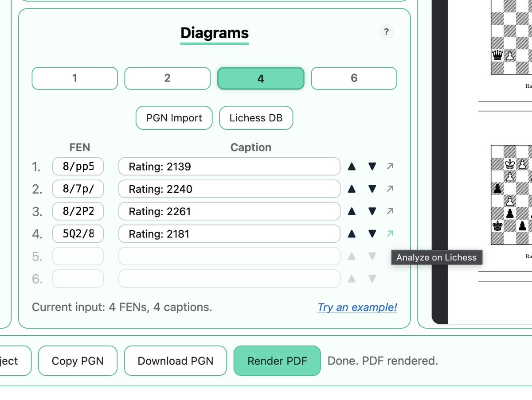The height and width of the screenshot is (400, 532).
Task: Click the Copy PGN button
Action: 78,361
